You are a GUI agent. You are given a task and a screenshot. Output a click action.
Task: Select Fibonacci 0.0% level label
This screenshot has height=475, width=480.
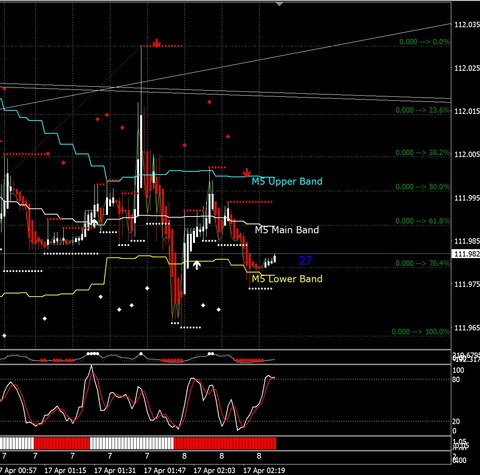424,42
